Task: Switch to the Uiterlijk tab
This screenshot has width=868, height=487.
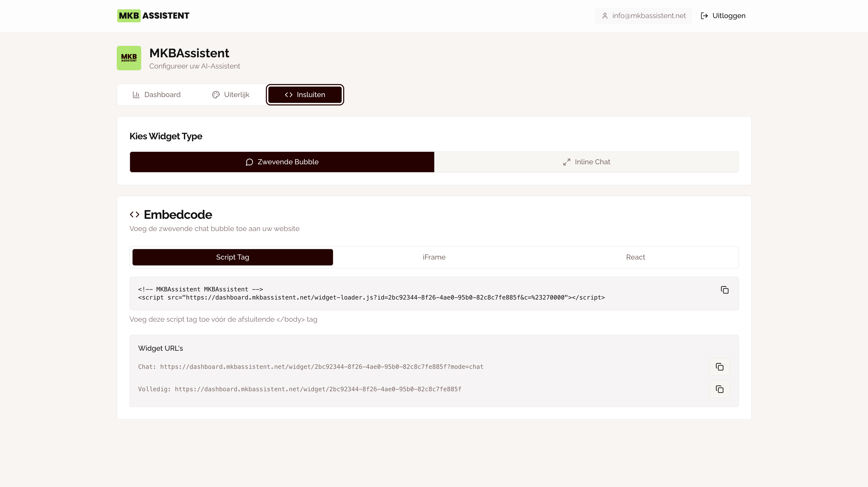Action: (231, 95)
